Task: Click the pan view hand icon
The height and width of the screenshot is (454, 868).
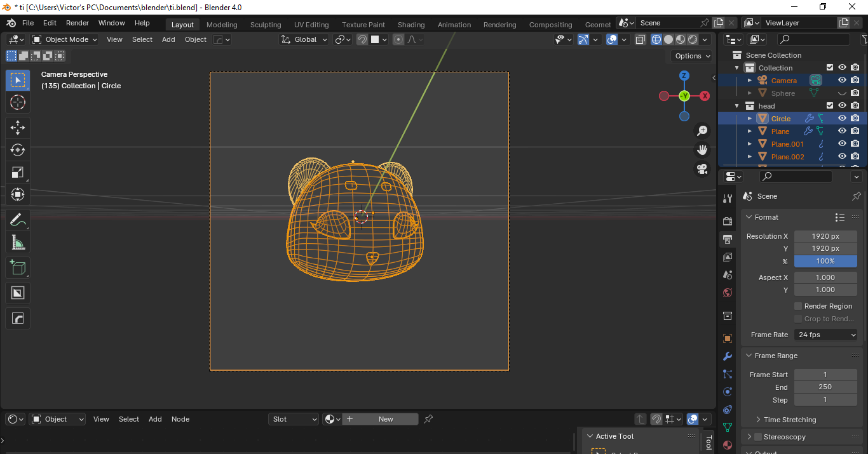Action: pyautogui.click(x=702, y=150)
